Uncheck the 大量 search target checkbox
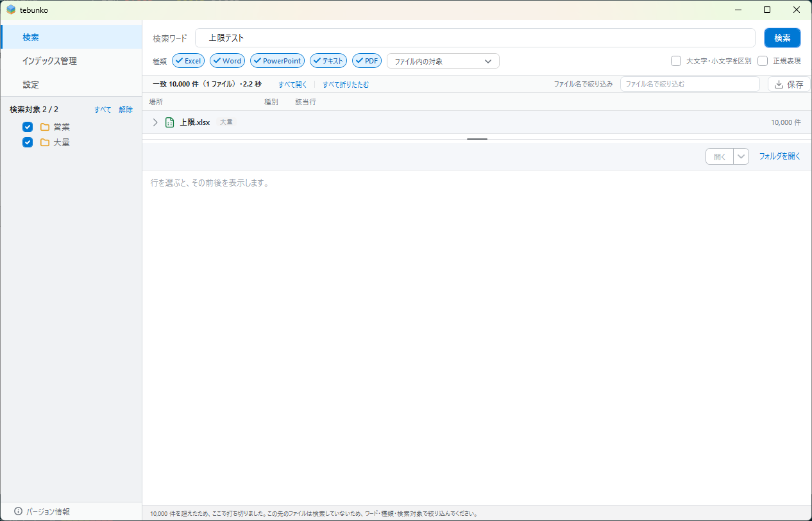 click(28, 142)
